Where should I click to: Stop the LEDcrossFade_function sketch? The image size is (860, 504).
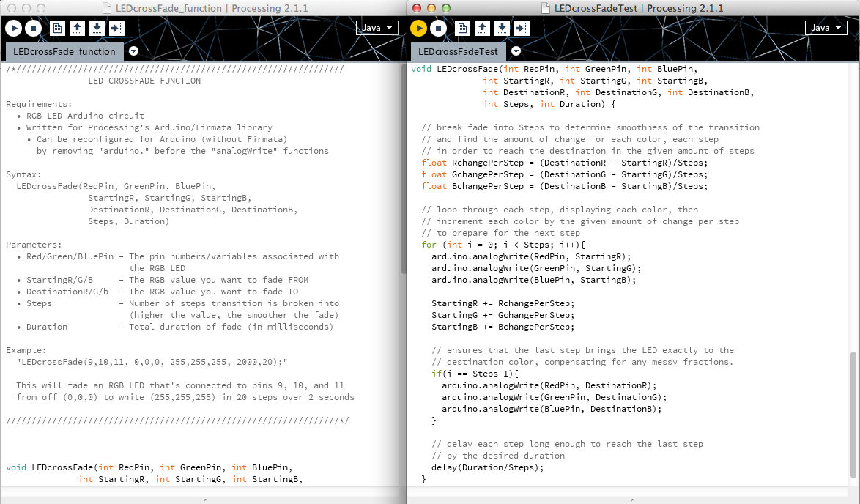34,28
